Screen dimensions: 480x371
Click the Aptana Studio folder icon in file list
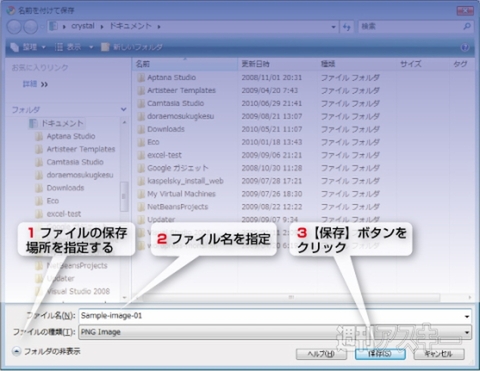pyautogui.click(x=141, y=78)
